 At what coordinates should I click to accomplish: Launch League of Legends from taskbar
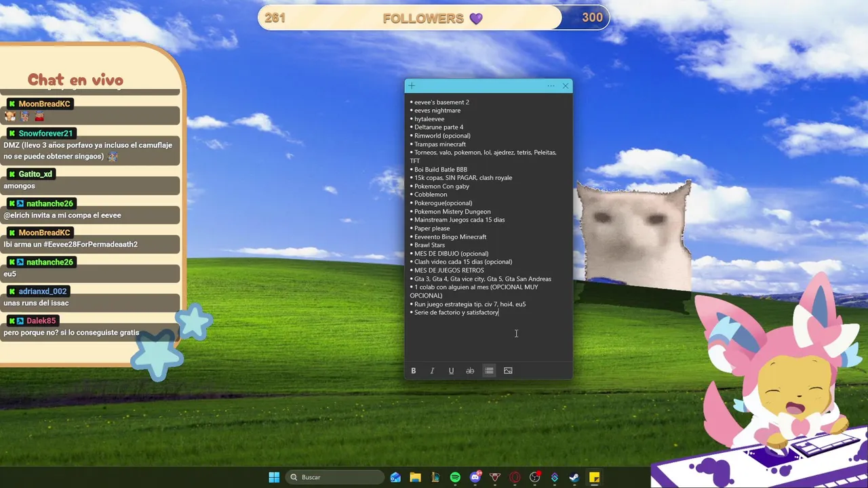click(435, 477)
